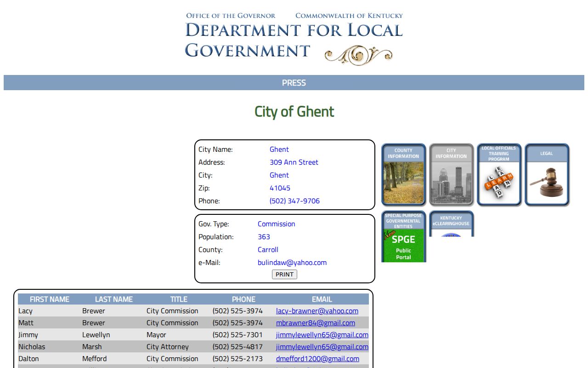Click the FIRST NAME column header
This screenshot has width=588, height=368.
point(50,299)
